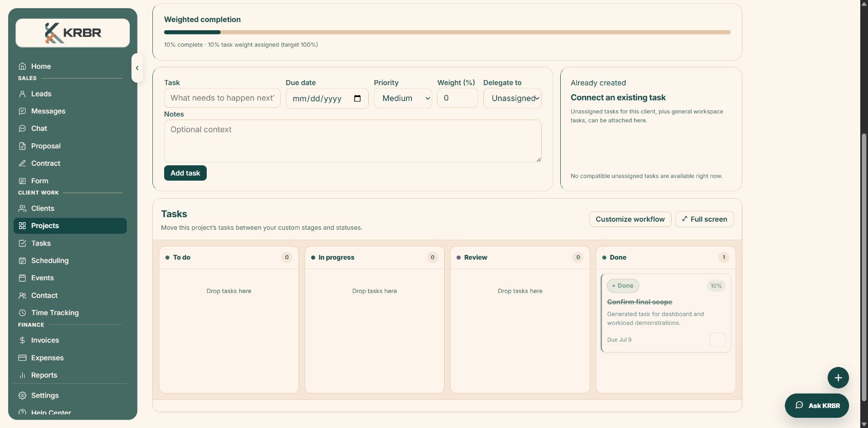
Task: Click the Contract pen icon
Action: [22, 164]
